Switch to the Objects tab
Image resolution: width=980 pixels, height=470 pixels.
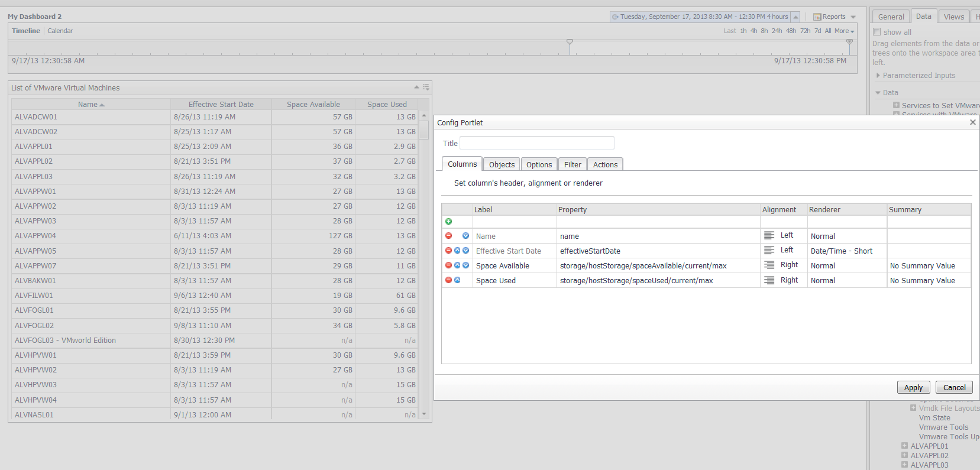502,165
